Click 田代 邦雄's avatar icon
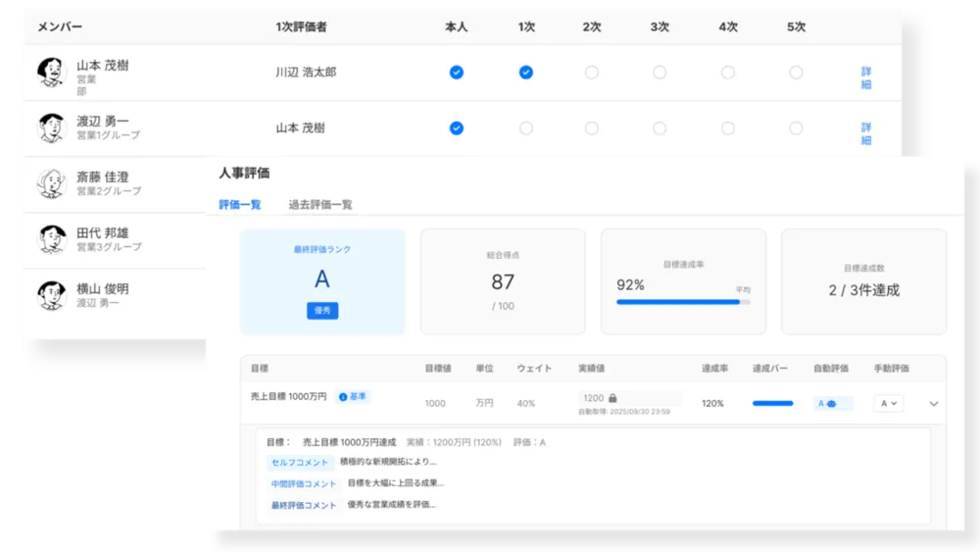 coord(52,239)
